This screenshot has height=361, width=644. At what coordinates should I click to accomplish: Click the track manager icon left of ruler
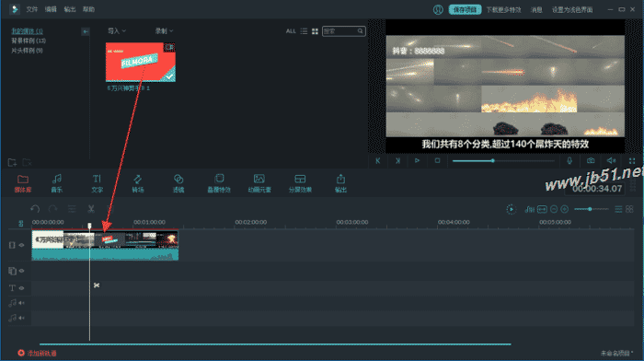pyautogui.click(x=20, y=223)
